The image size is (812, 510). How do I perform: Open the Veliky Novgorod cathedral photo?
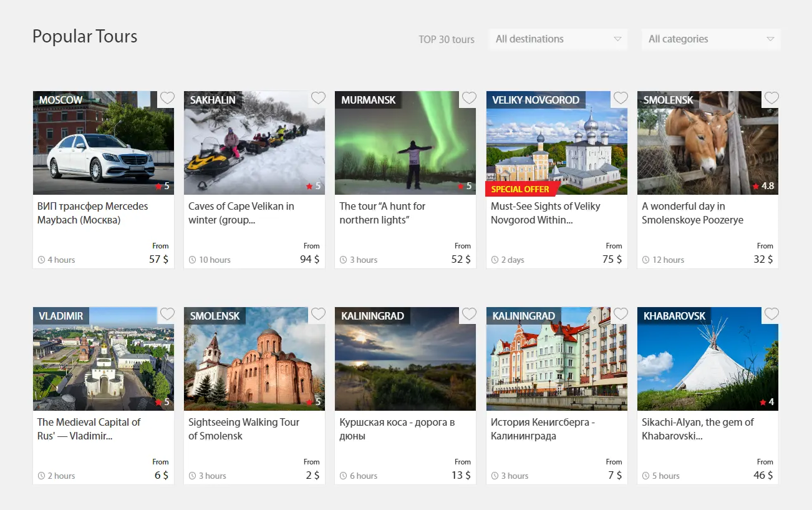point(557,143)
